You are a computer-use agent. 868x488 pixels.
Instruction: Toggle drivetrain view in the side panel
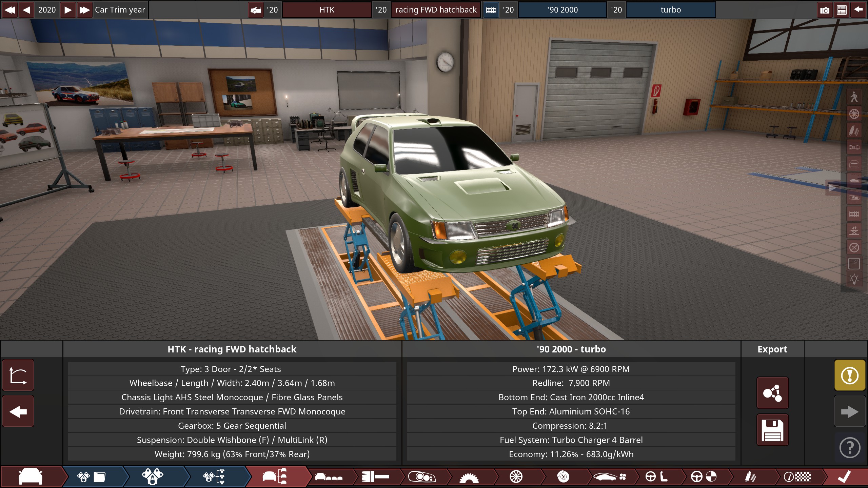click(854, 147)
